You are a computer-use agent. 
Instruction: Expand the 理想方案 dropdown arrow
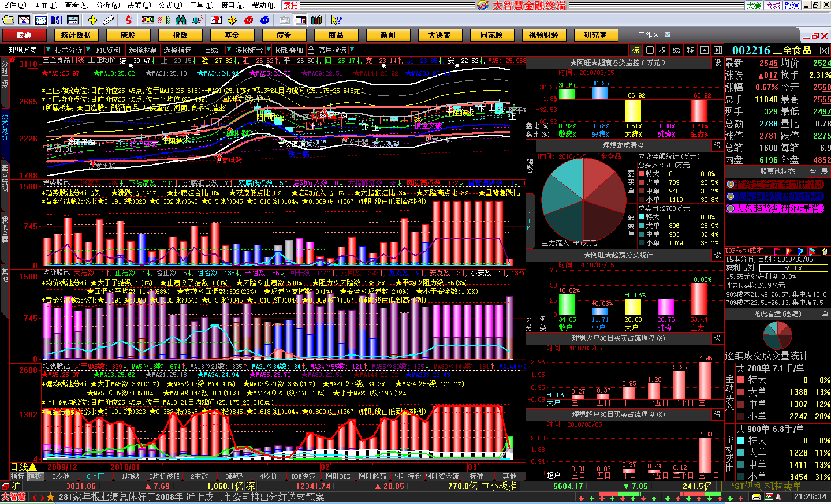point(47,50)
